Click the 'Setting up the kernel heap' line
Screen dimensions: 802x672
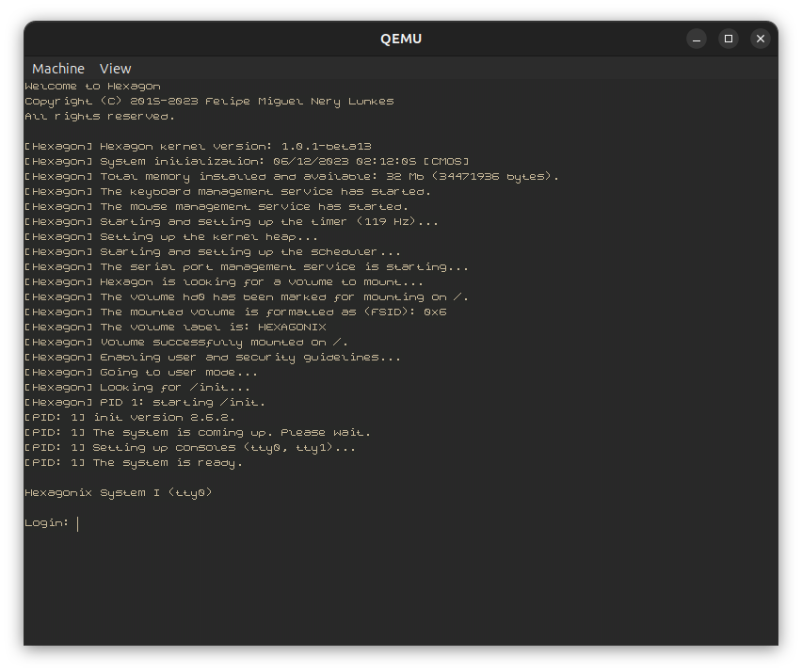(171, 237)
